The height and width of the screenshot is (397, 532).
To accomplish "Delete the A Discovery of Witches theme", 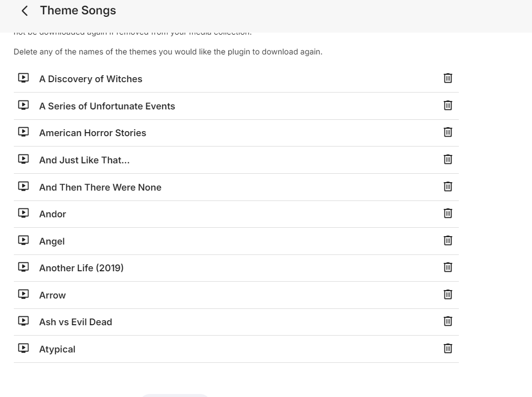I will coord(447,78).
